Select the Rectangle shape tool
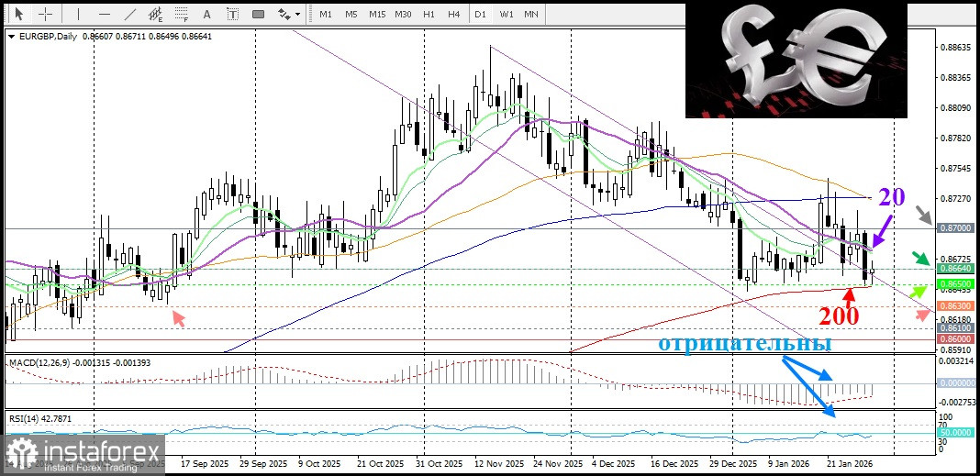The height and width of the screenshot is (476, 980). click(x=258, y=13)
